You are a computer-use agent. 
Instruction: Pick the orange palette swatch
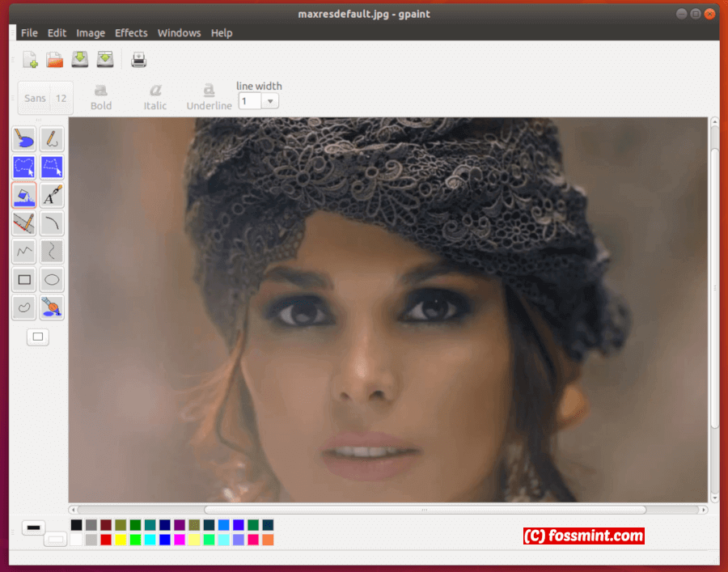(x=268, y=540)
